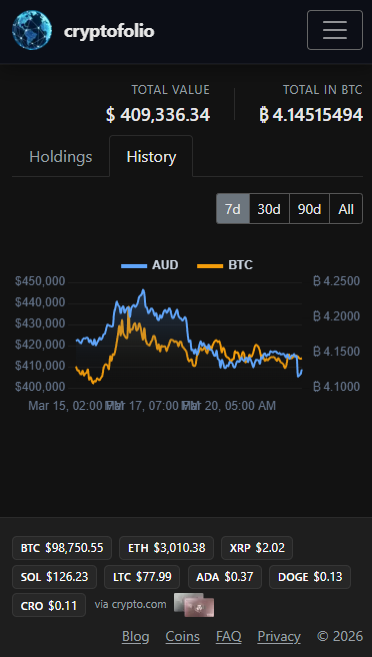Click the $ 409,336.34 total value

158,115
